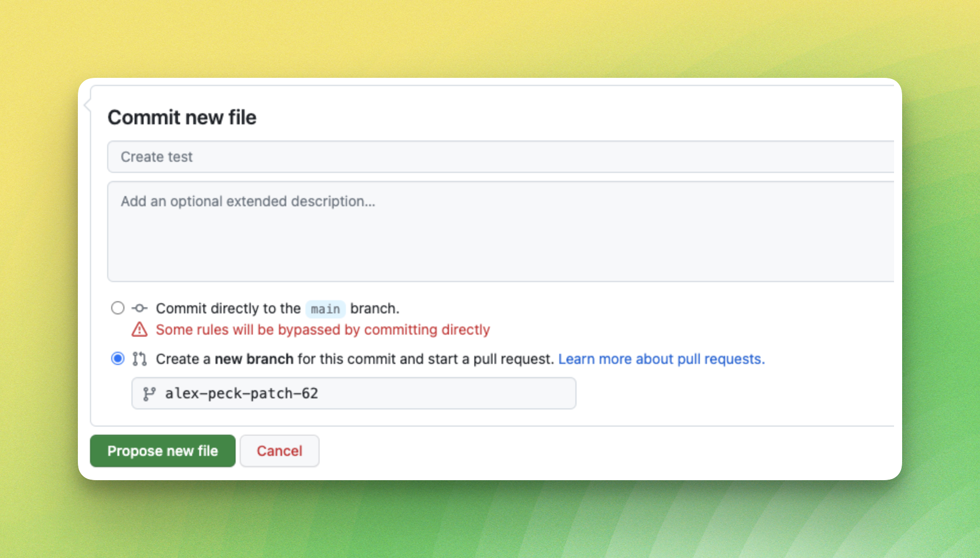Select Create a new branch radio option

point(118,358)
